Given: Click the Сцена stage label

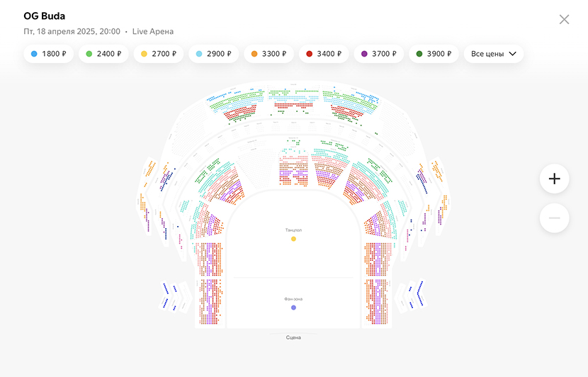Looking at the screenshot, I should coord(293,337).
